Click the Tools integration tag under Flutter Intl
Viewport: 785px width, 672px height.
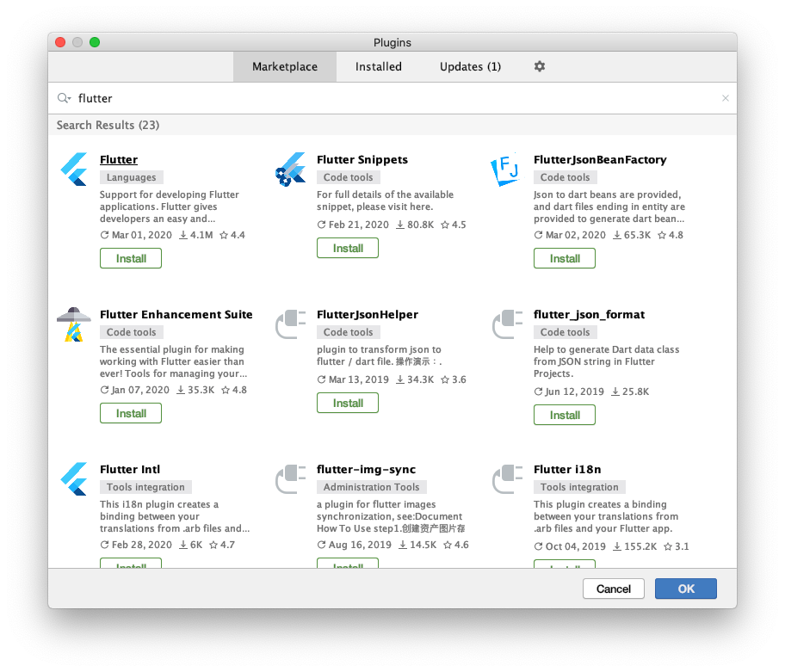(x=145, y=487)
